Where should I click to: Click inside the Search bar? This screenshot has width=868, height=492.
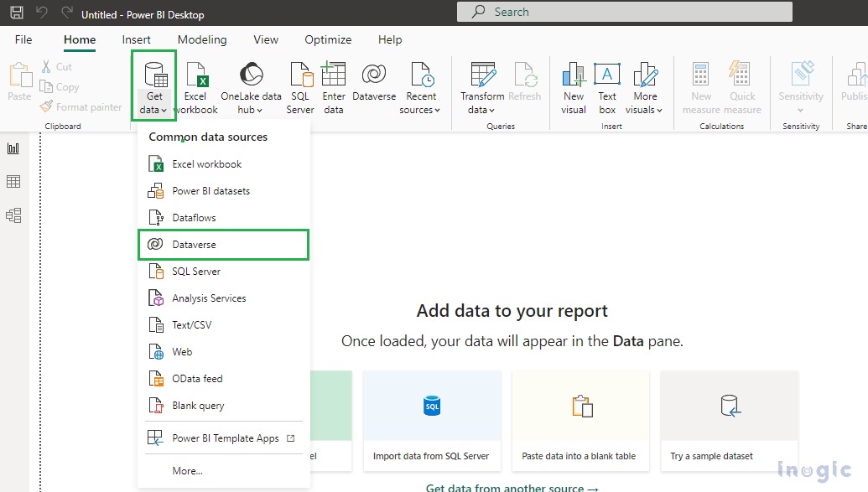pyautogui.click(x=623, y=11)
